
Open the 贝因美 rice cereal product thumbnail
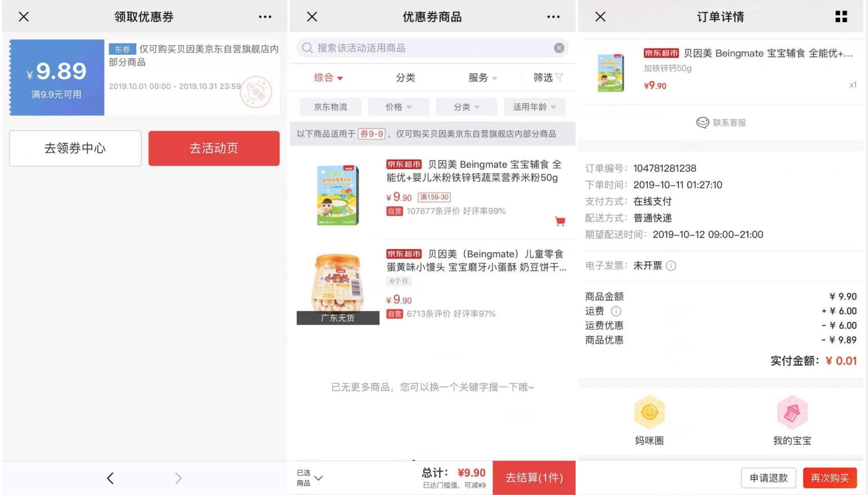click(337, 195)
